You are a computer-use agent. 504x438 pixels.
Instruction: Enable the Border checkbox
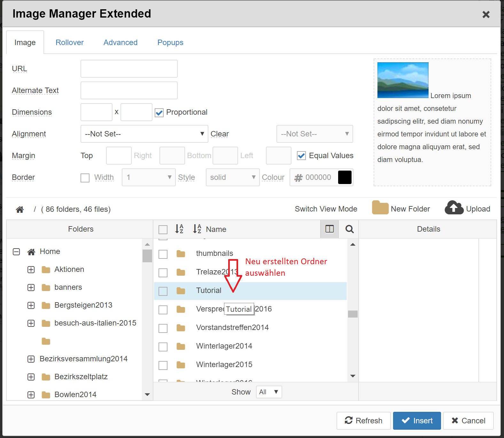pos(85,178)
